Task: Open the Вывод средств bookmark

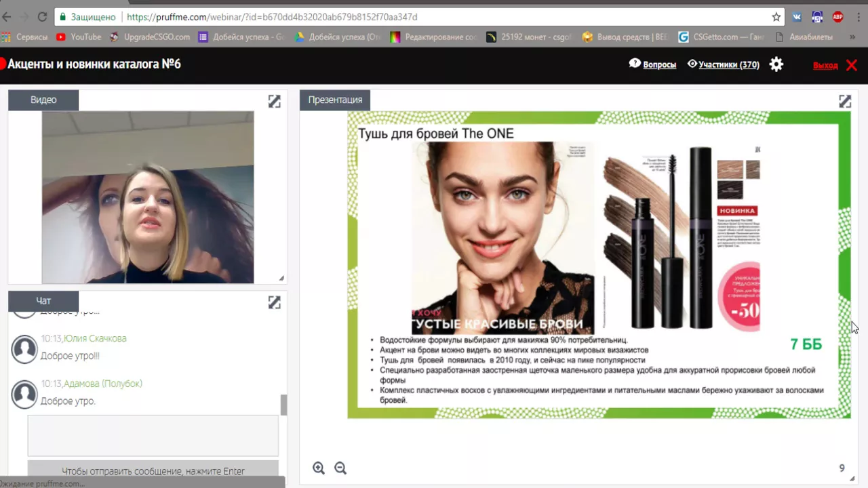Action: pyautogui.click(x=625, y=37)
